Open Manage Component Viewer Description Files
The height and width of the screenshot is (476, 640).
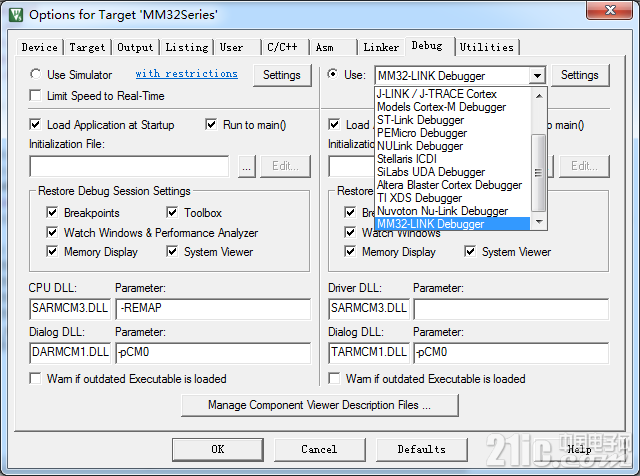pos(320,405)
